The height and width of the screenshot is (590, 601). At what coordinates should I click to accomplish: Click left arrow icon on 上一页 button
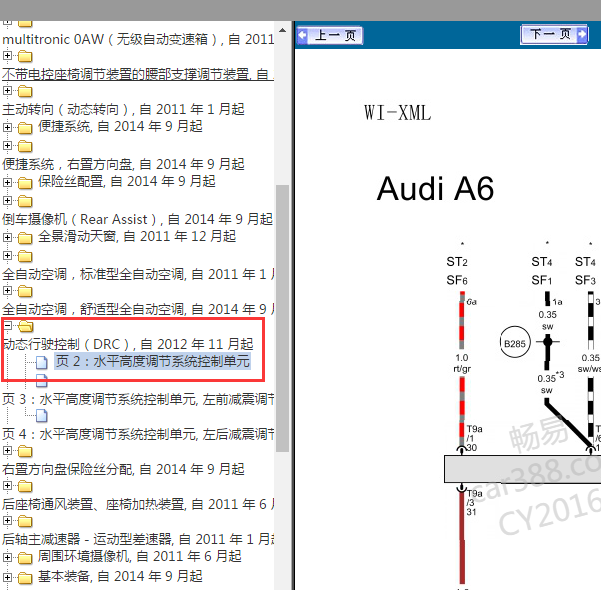point(302,36)
